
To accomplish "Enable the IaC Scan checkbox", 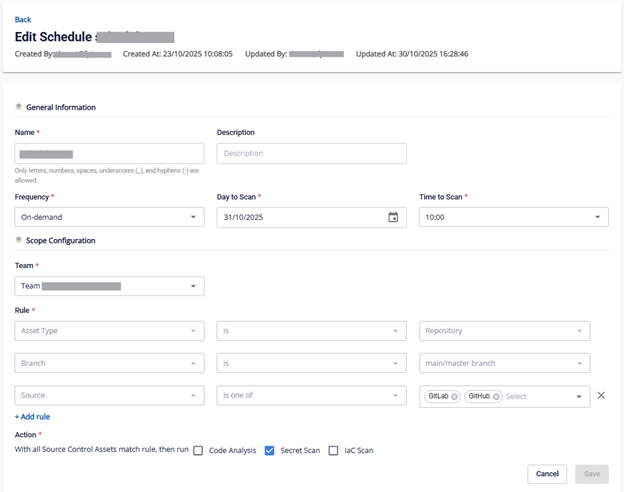I will 333,450.
